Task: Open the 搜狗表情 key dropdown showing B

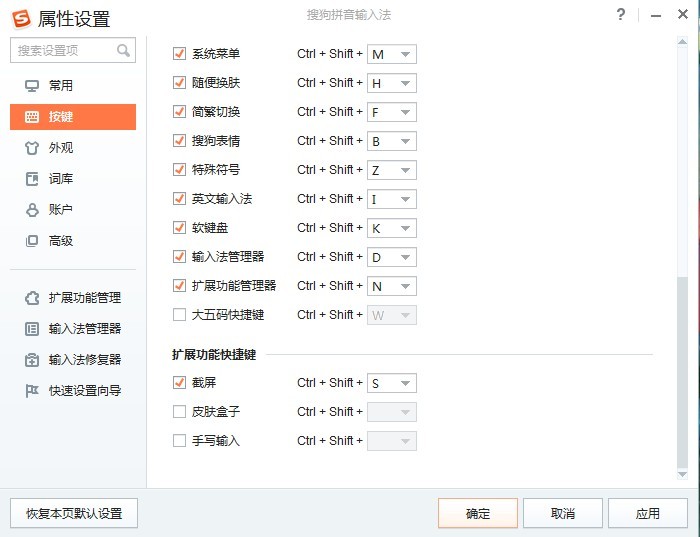Action: [x=392, y=141]
